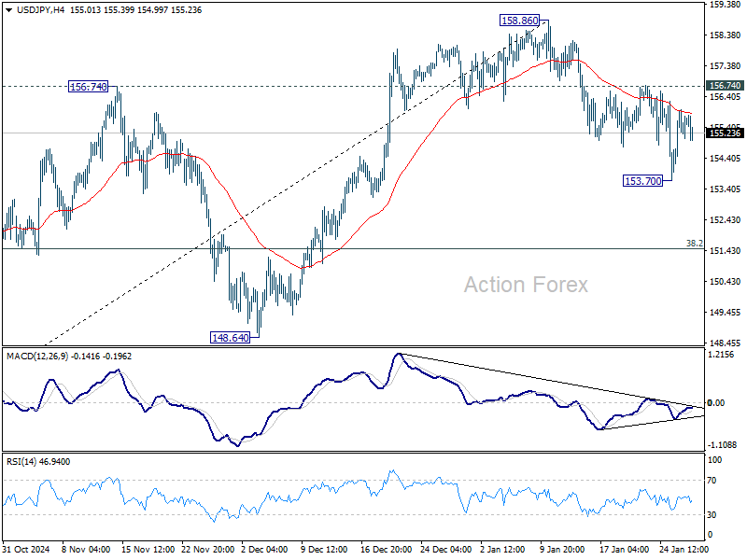Click the 152.430 price axis value
This screenshot has width=747, height=560.
click(726, 220)
